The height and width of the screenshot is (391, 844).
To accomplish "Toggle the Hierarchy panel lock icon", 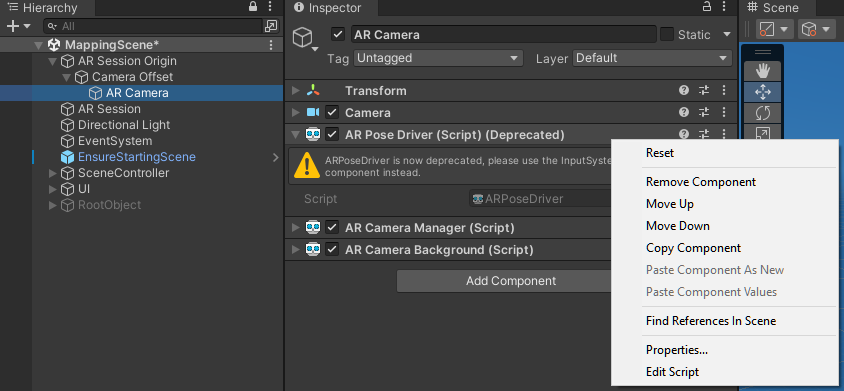I will coord(253,7).
